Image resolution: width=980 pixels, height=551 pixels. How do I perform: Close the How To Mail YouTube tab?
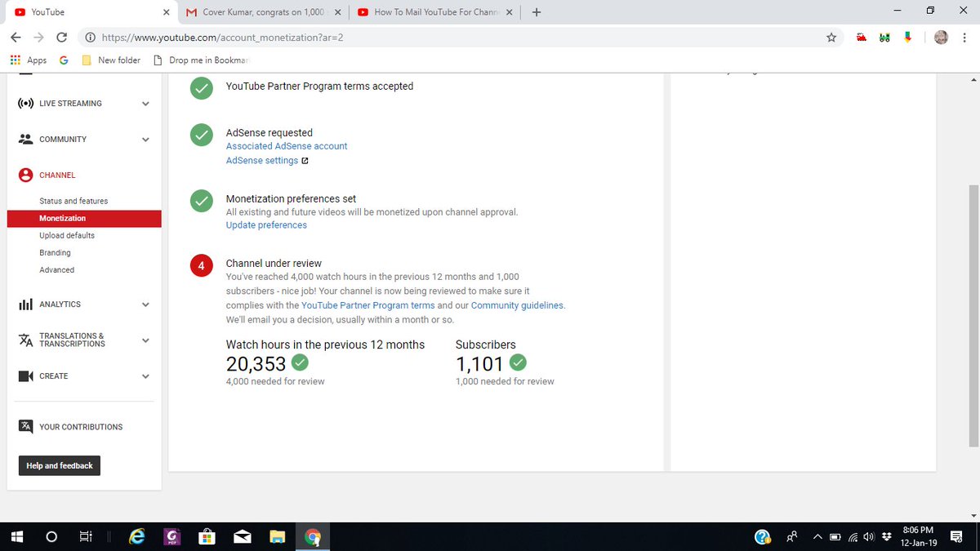[x=510, y=12]
